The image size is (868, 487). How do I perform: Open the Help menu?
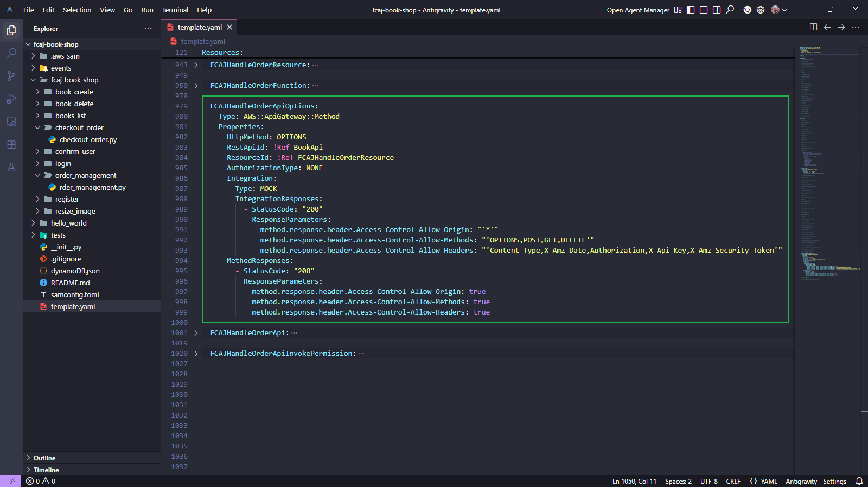click(204, 10)
